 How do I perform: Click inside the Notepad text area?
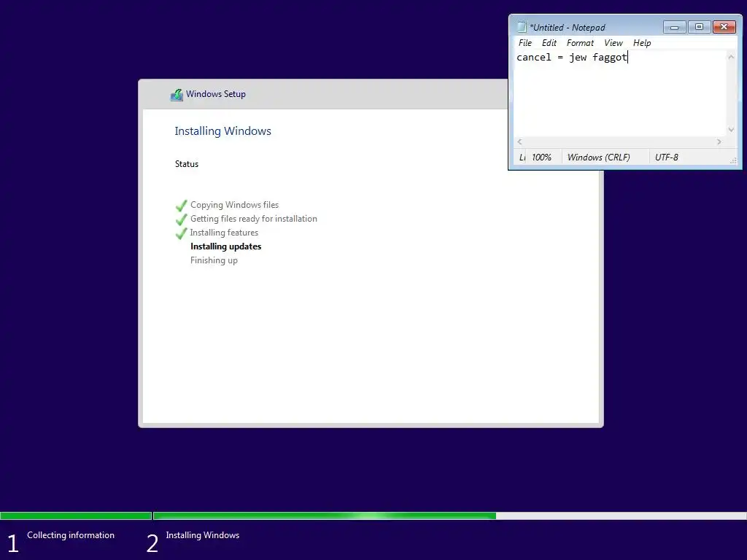point(619,93)
